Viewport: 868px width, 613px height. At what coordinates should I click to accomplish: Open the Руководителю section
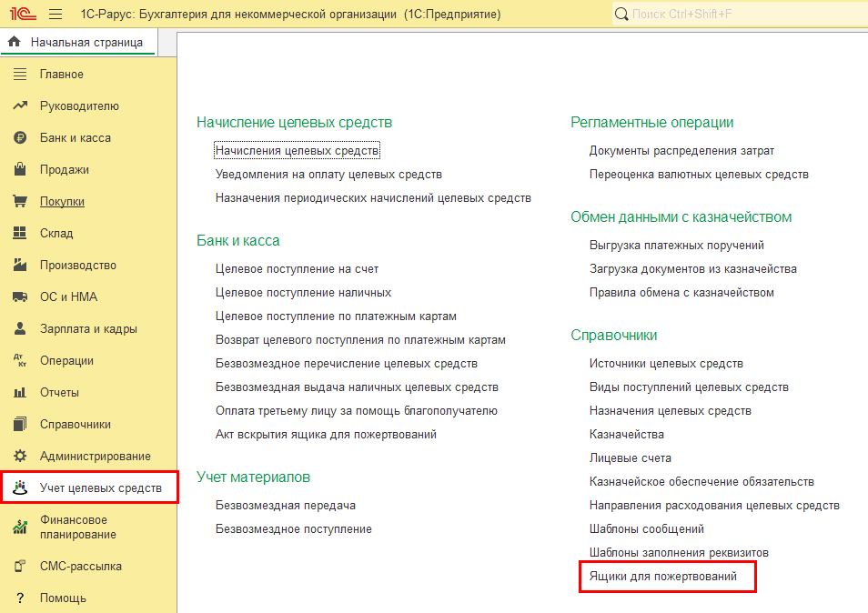coord(79,106)
